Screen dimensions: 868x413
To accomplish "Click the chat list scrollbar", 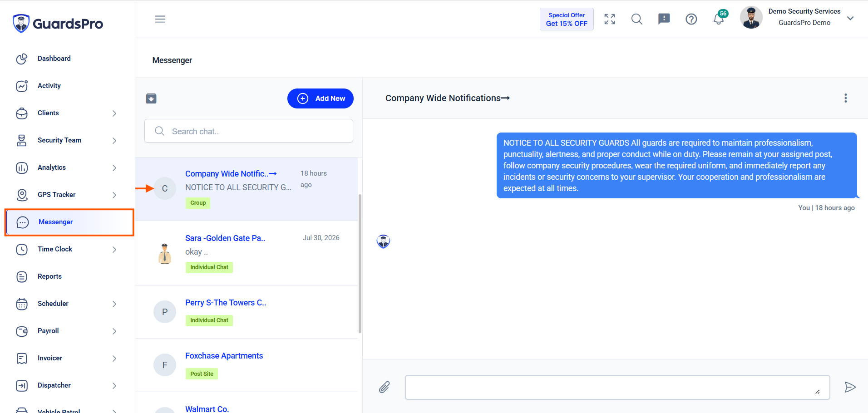I will pyautogui.click(x=360, y=263).
